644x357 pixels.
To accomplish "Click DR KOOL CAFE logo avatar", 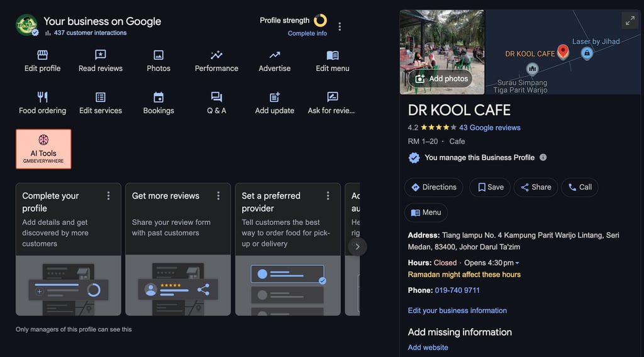I will 26,25.
